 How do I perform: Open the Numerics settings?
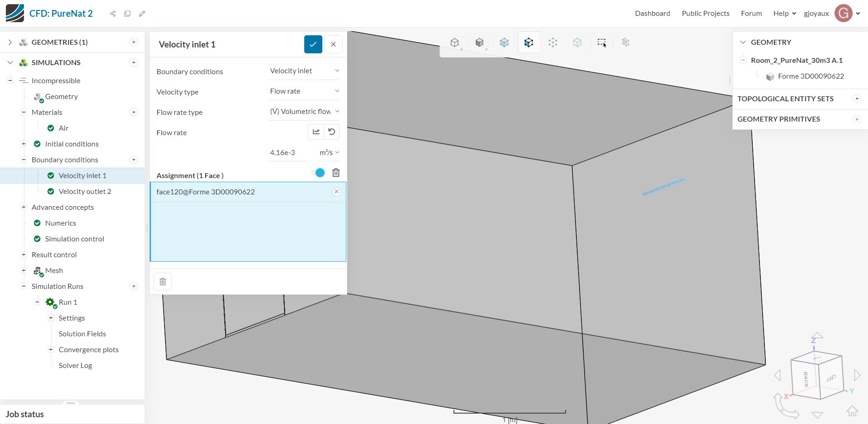[61, 223]
